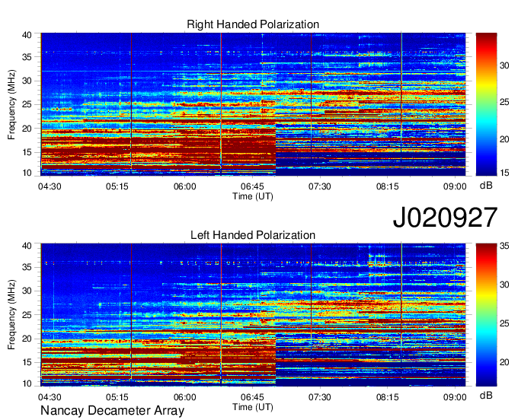Click the 20 MHz tick on Right Handed plot
The height and width of the screenshot is (420, 518).
[27, 129]
